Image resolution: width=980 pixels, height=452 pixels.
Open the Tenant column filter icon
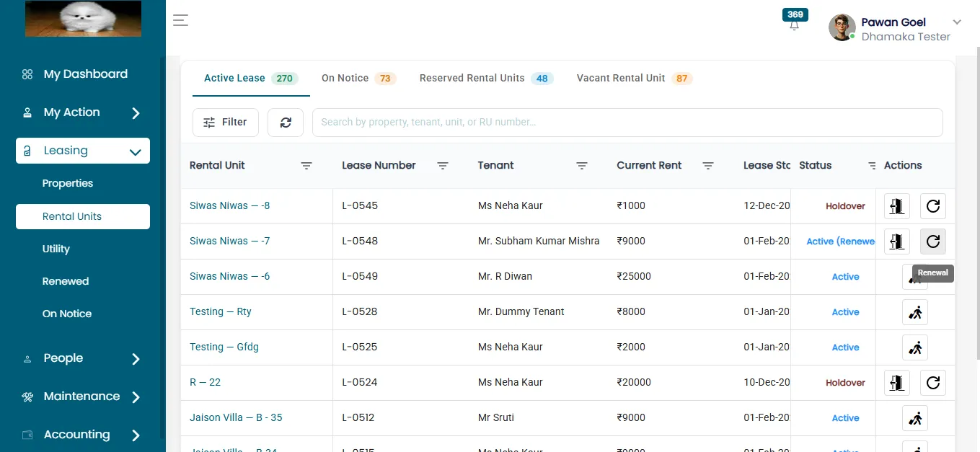(x=582, y=166)
